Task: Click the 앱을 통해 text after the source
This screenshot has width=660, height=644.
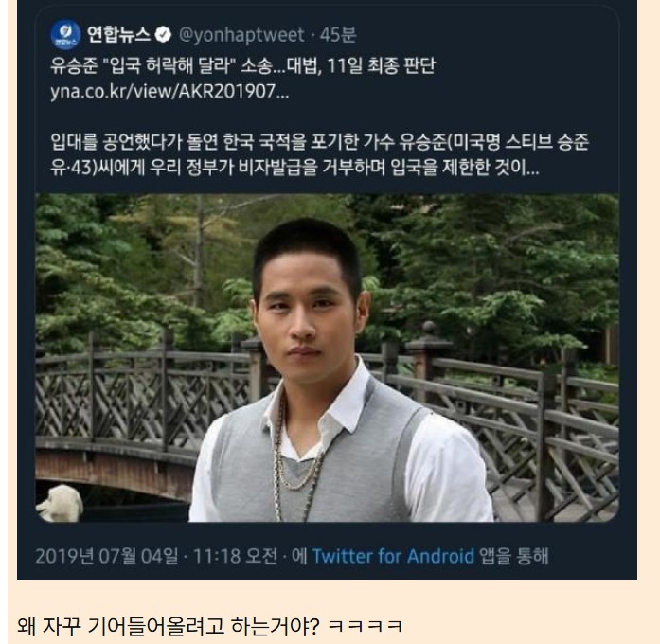Action: 514,556
